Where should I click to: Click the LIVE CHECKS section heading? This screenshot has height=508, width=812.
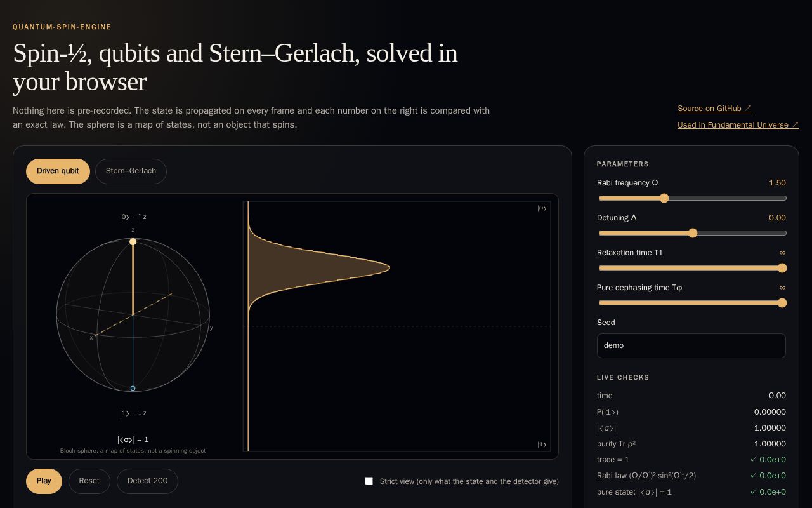click(x=623, y=378)
